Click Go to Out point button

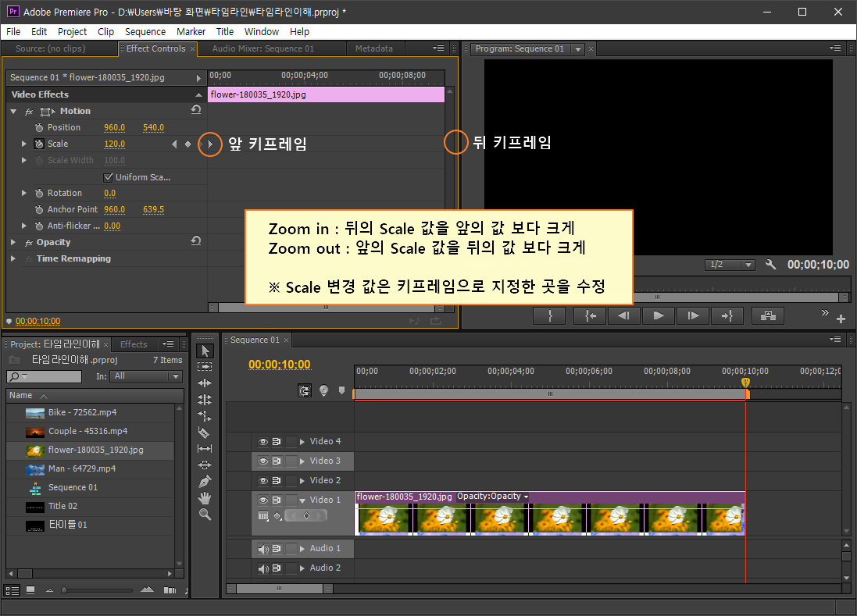(727, 315)
